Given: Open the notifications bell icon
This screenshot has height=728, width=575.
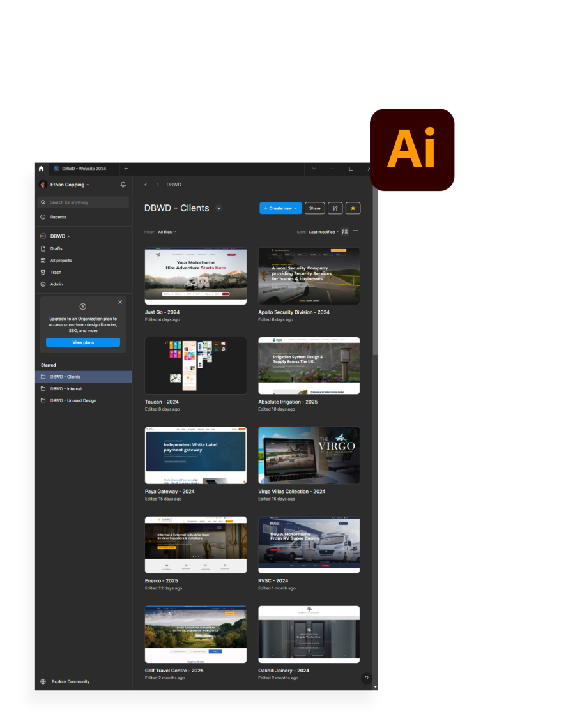Looking at the screenshot, I should pos(123,185).
